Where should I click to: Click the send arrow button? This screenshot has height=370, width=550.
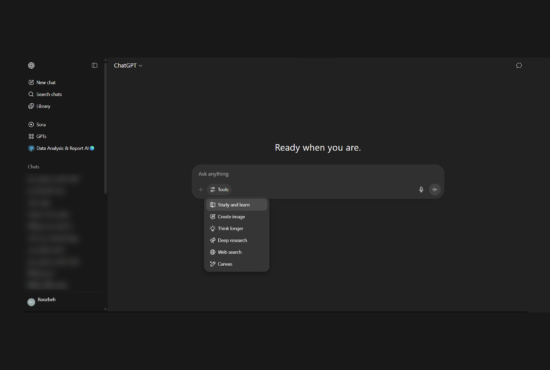tap(435, 189)
